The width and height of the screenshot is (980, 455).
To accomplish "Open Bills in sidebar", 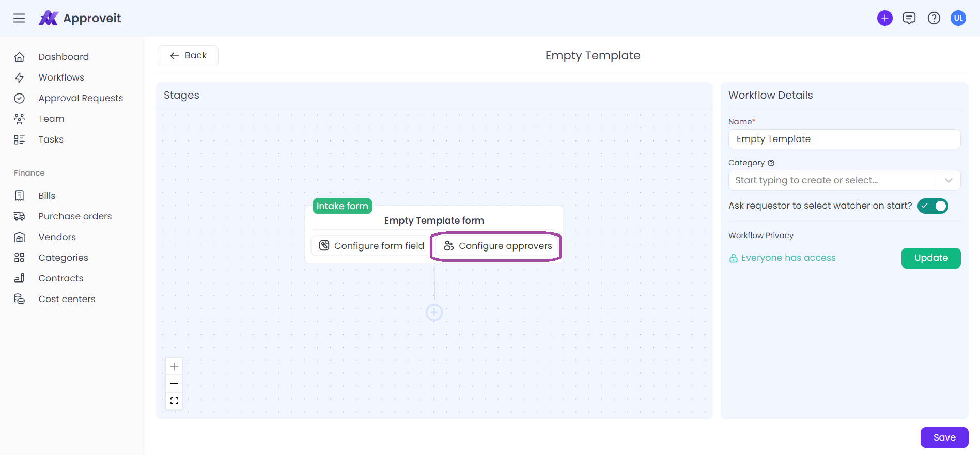I will [x=47, y=196].
